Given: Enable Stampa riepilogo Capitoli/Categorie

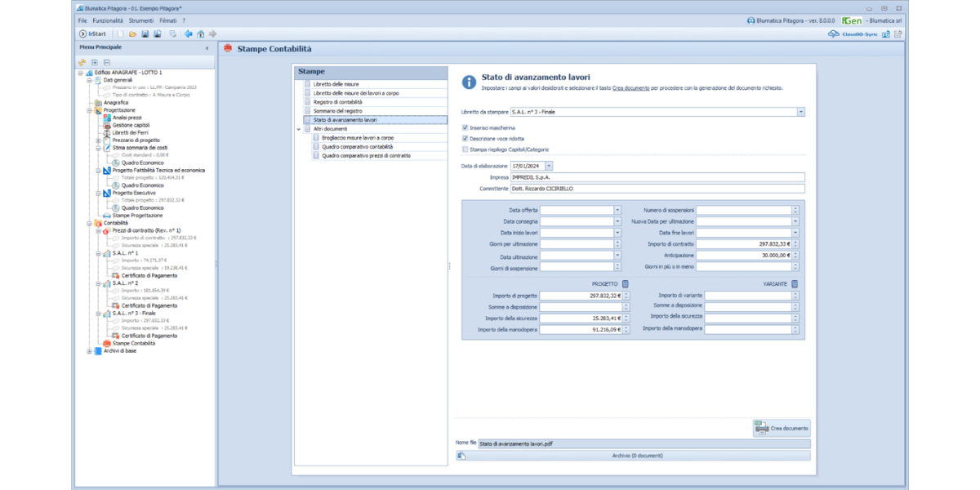Looking at the screenshot, I should click(x=465, y=149).
